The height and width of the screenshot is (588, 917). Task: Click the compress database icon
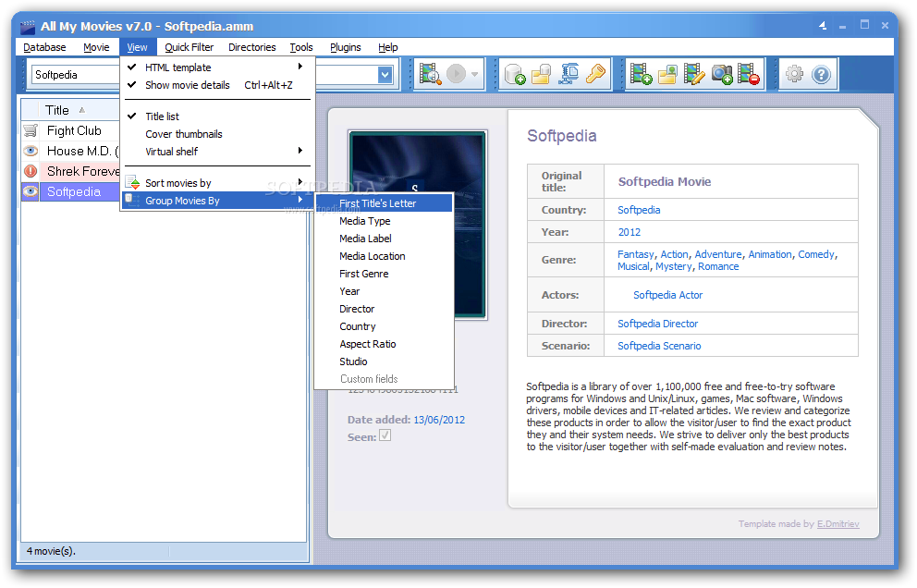coord(569,74)
